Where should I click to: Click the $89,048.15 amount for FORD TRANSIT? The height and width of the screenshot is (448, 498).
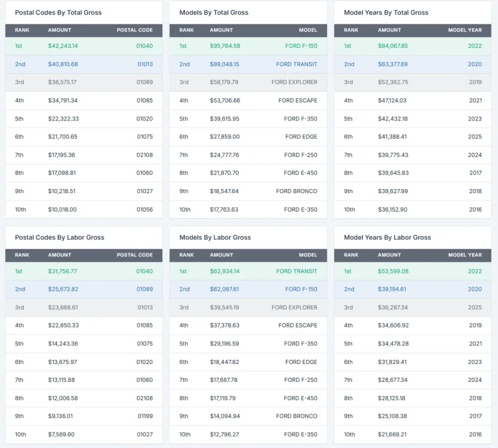point(224,64)
